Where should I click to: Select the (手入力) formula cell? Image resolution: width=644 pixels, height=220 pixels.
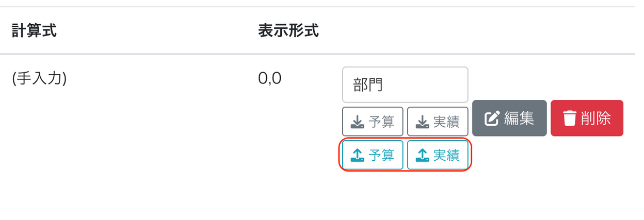click(39, 79)
